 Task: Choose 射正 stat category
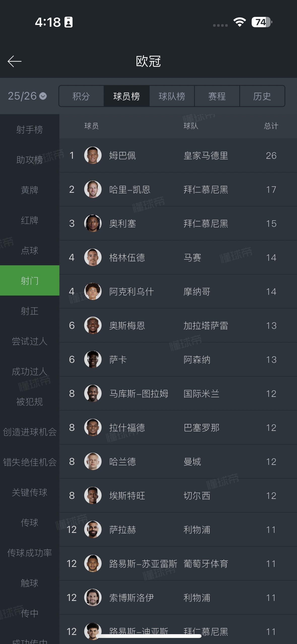[x=29, y=311]
